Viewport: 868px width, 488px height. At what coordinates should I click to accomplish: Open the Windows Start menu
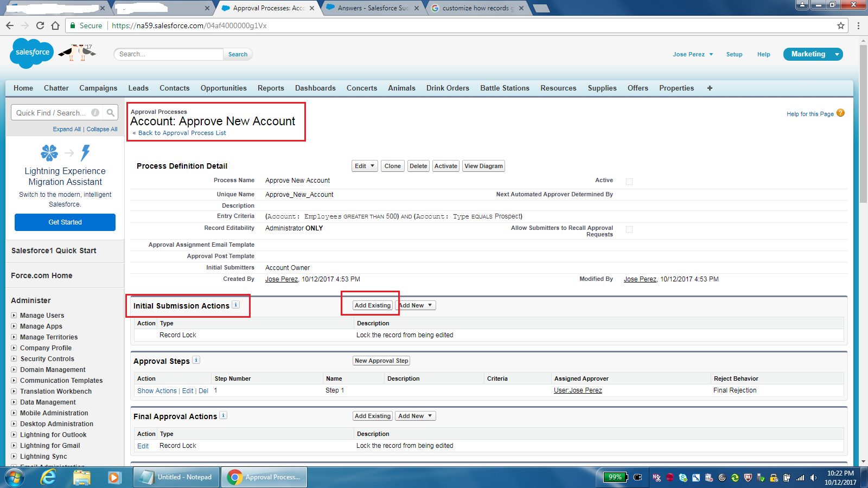pos(15,477)
